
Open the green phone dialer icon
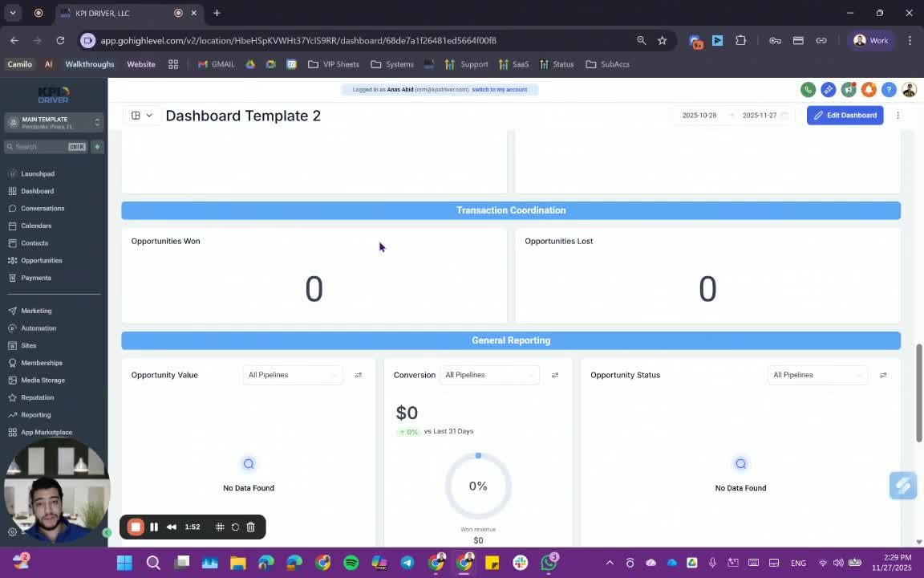808,90
